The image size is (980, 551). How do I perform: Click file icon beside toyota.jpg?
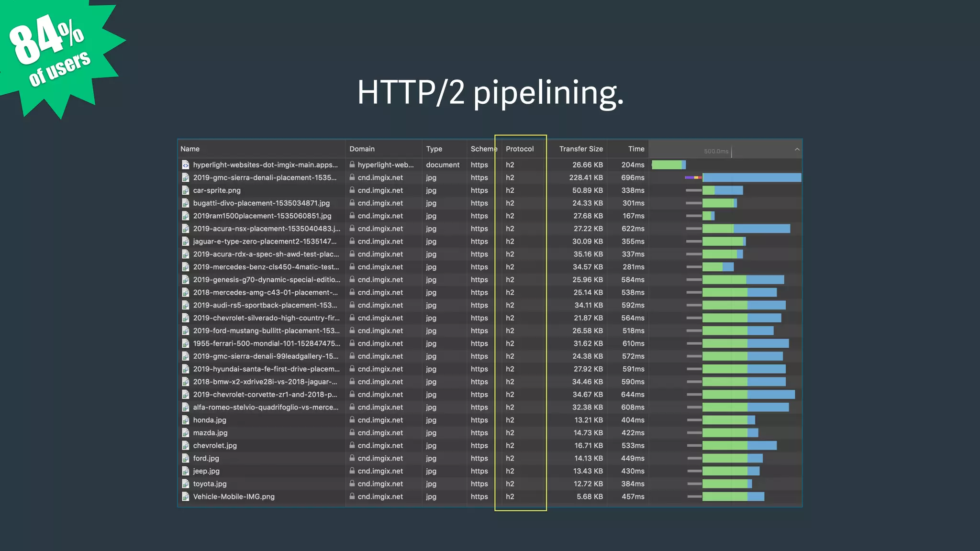pyautogui.click(x=186, y=484)
